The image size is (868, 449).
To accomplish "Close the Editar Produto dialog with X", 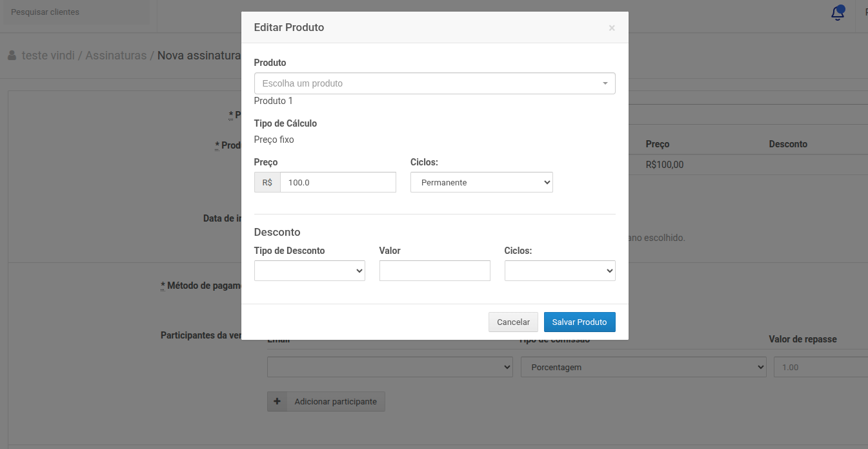I will [x=611, y=28].
